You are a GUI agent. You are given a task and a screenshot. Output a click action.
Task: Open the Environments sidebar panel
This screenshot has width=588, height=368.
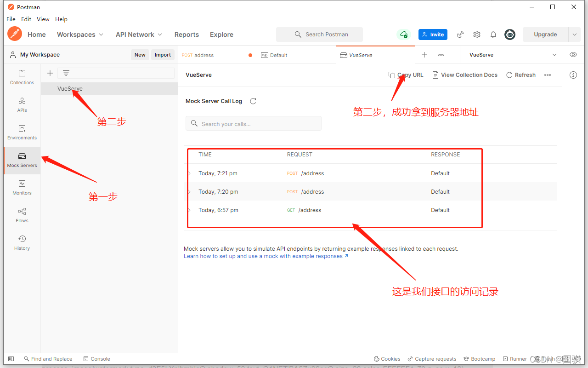click(22, 132)
